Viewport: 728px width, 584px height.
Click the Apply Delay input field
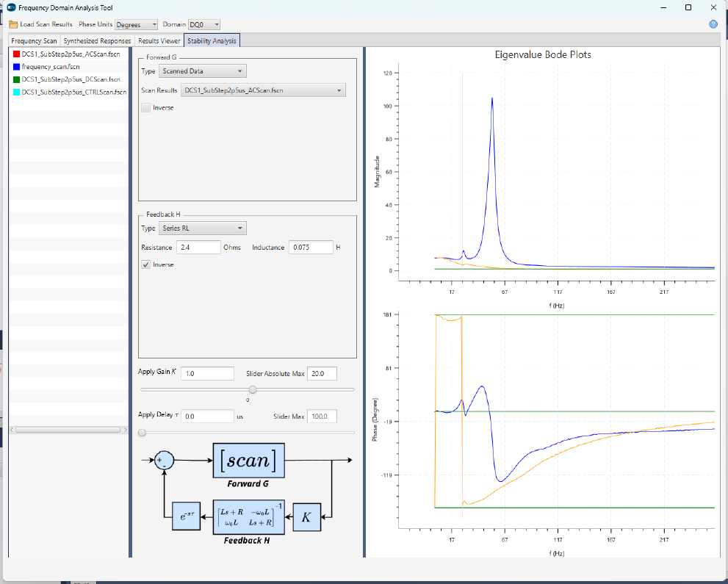pyautogui.click(x=208, y=417)
